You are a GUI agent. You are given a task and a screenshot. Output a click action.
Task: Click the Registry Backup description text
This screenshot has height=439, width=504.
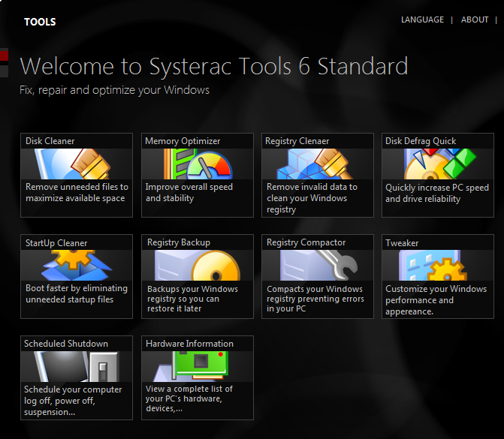(x=193, y=300)
